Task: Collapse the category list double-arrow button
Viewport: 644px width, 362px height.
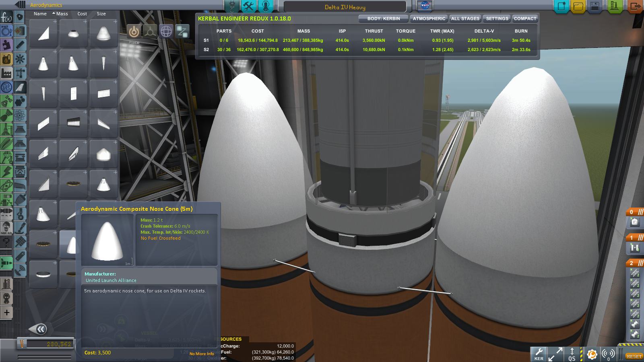Action: (x=41, y=329)
